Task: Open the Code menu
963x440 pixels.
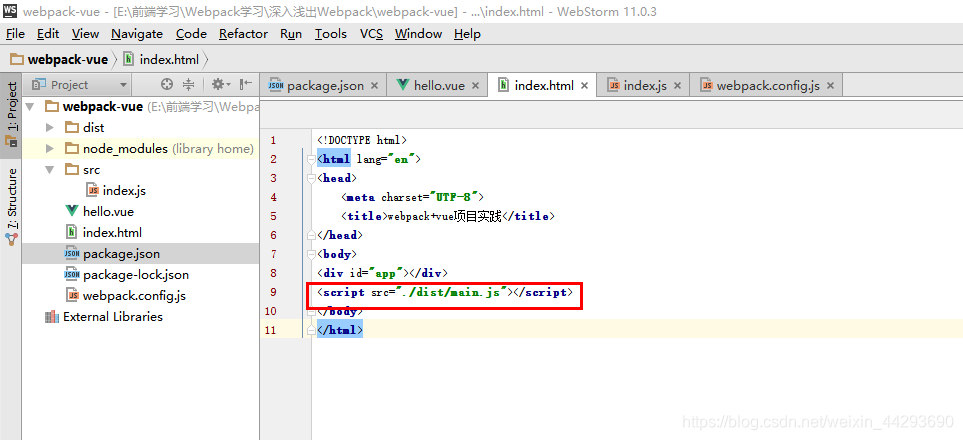Action: tap(191, 34)
